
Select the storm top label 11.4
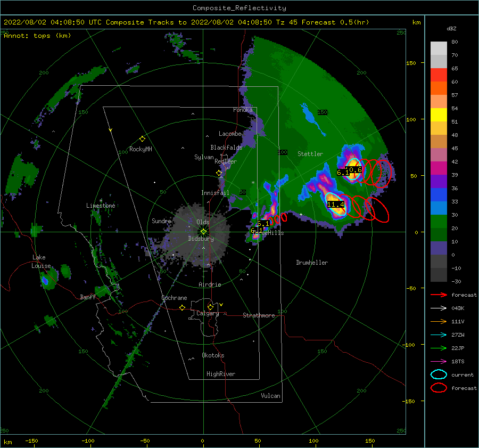point(336,204)
